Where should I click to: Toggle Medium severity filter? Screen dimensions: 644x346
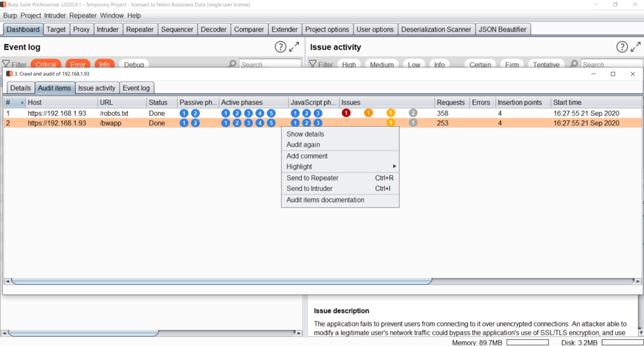point(382,64)
